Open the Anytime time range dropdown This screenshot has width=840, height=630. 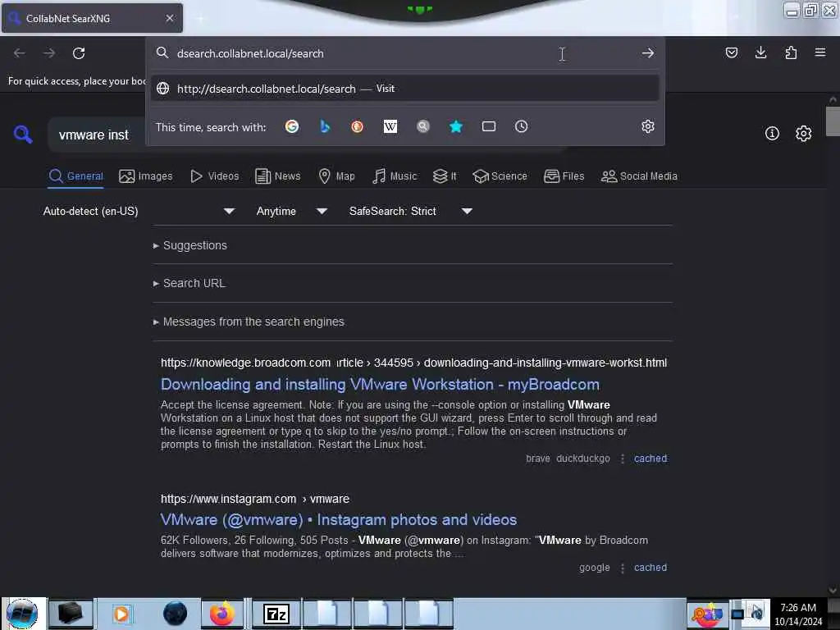point(291,211)
